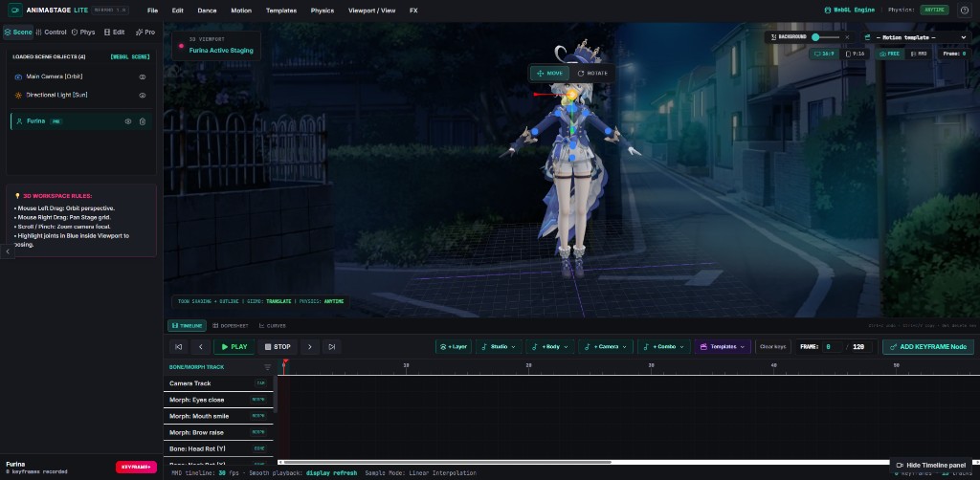The height and width of the screenshot is (480, 980).
Task: Open the Viewport / View menu
Action: click(372, 11)
